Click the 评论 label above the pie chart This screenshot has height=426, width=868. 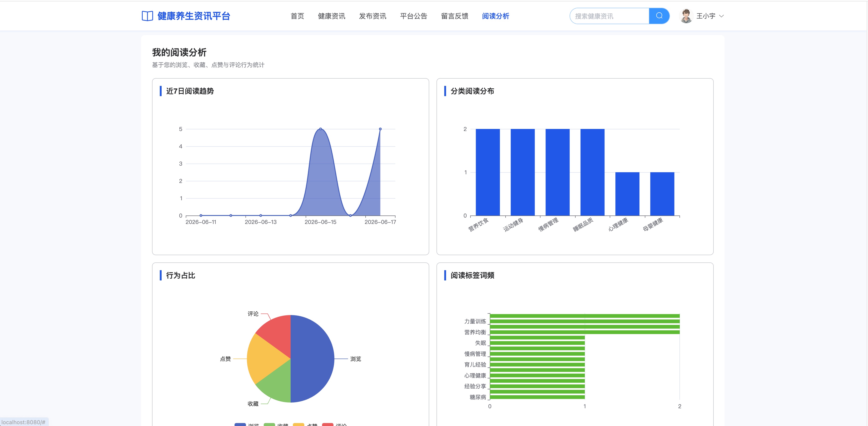point(253,313)
